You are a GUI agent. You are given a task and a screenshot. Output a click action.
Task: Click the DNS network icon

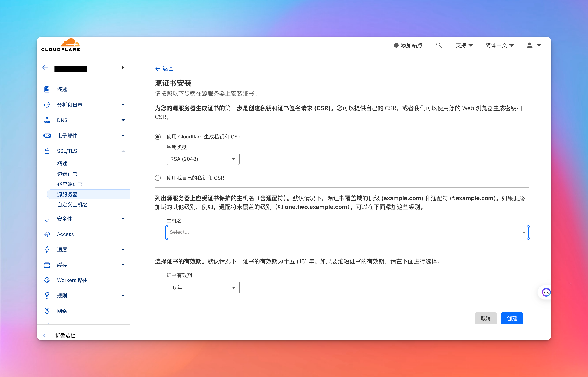(47, 120)
